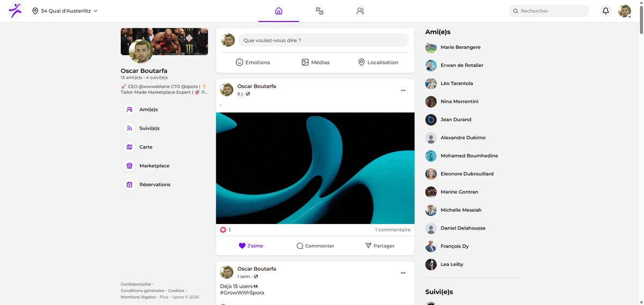Open Marie Berangere's profile in friends list
The height and width of the screenshot is (305, 644).
pyautogui.click(x=460, y=47)
